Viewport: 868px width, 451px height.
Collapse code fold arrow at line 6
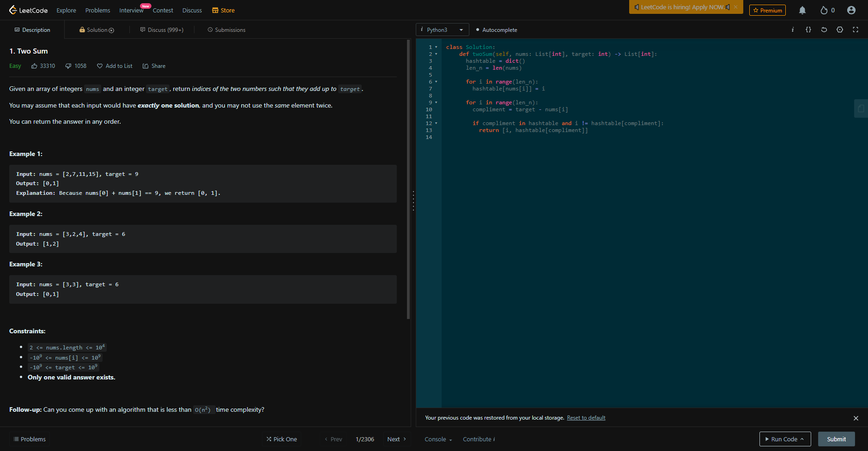pos(436,82)
